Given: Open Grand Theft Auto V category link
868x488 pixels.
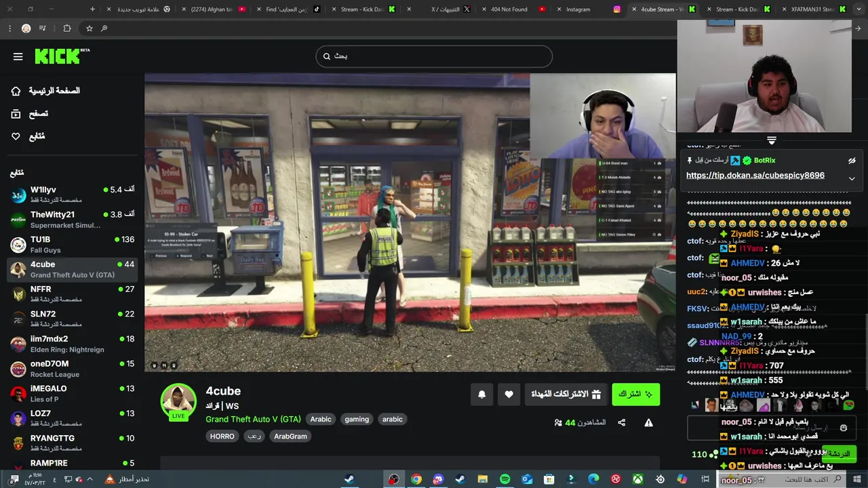Looking at the screenshot, I should click(x=253, y=419).
